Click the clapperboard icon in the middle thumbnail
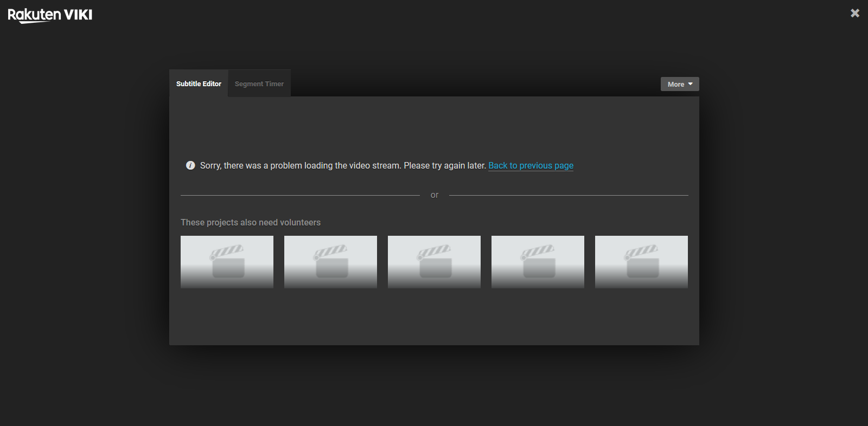The image size is (868, 426). pos(435,261)
